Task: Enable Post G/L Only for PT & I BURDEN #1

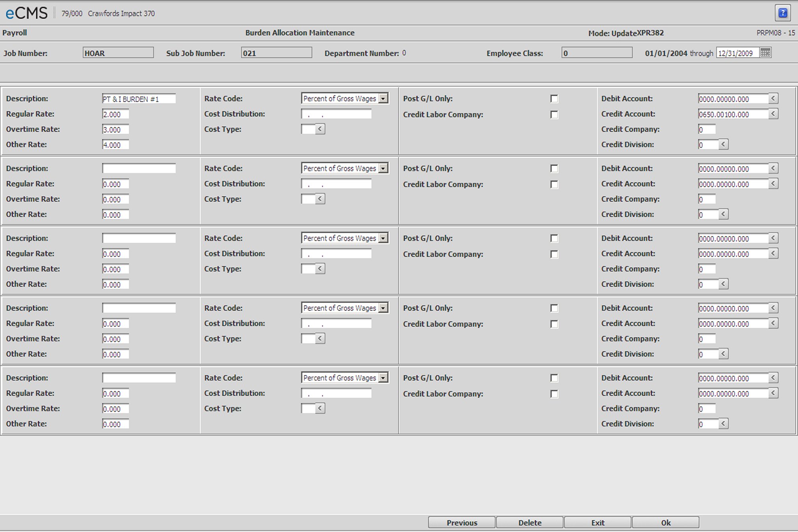Action: pos(554,99)
